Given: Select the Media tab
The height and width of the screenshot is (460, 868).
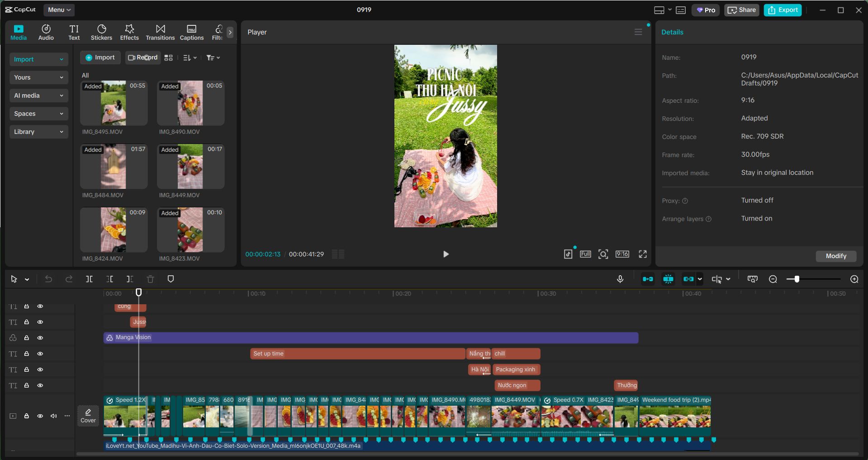Looking at the screenshot, I should 19,33.
